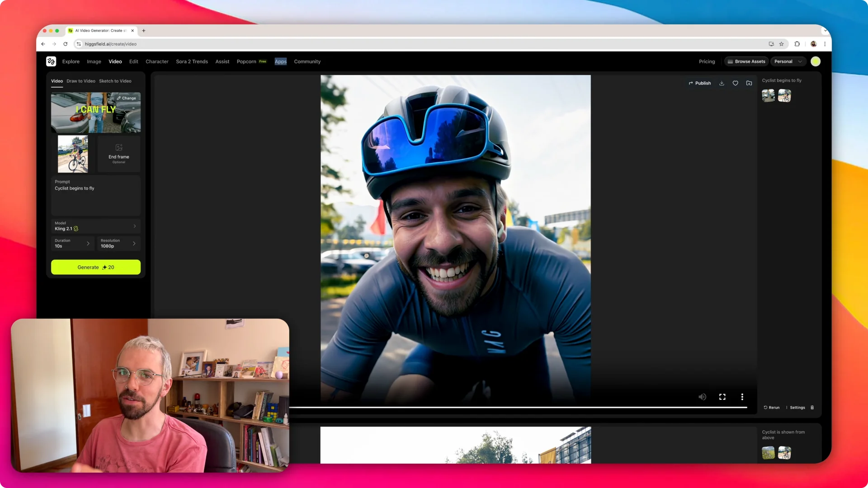Open the Browse Assets panel
868x488 pixels.
tap(746, 61)
